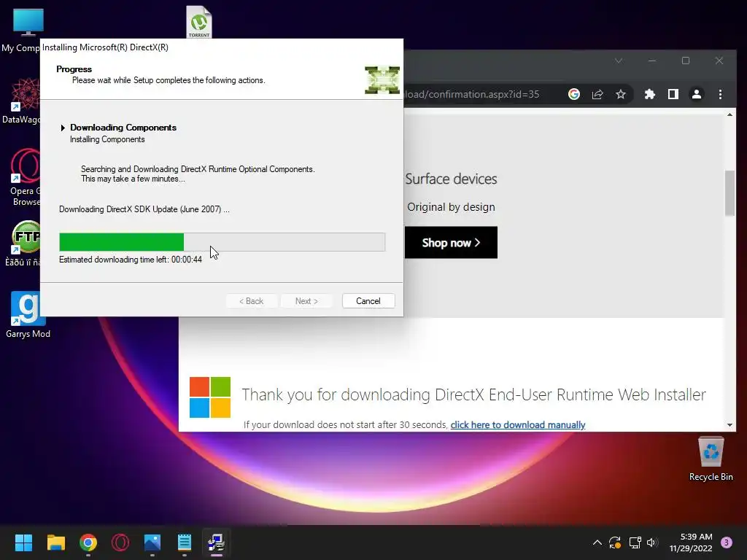This screenshot has width=747, height=560.
Task: Select 'Installing Components' step text
Action: (x=107, y=139)
